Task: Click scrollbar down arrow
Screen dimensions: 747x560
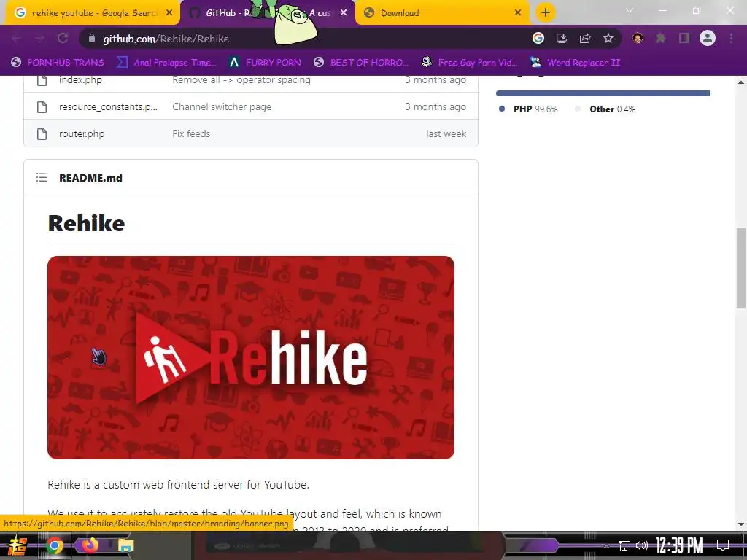Action: point(741,525)
